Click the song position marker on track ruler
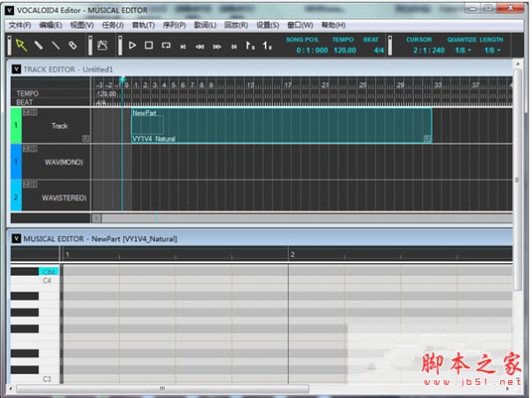This screenshot has width=532, height=398. coord(122,80)
